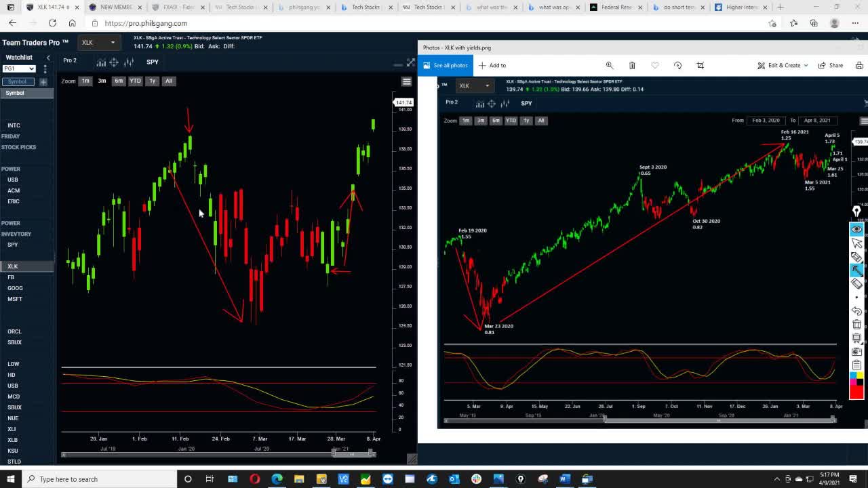Viewport: 868px width, 488px height.
Task: Expand the Edit & Create dropdown in Photos
Action: tap(783, 65)
